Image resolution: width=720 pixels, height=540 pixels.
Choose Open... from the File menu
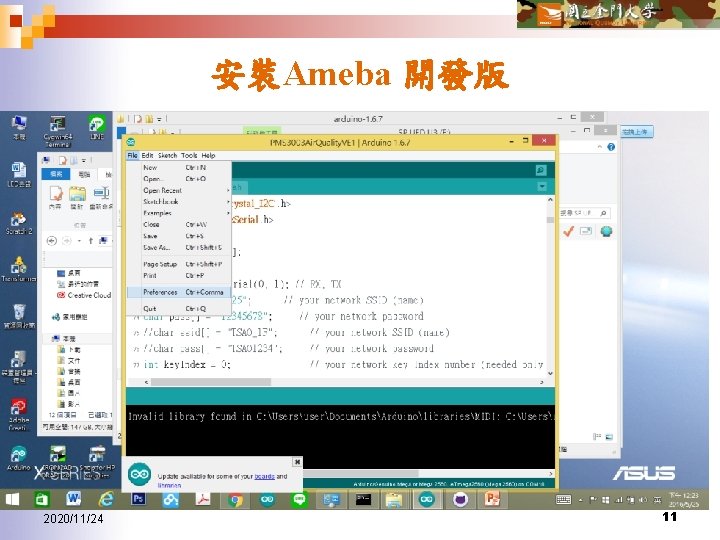click(179, 179)
